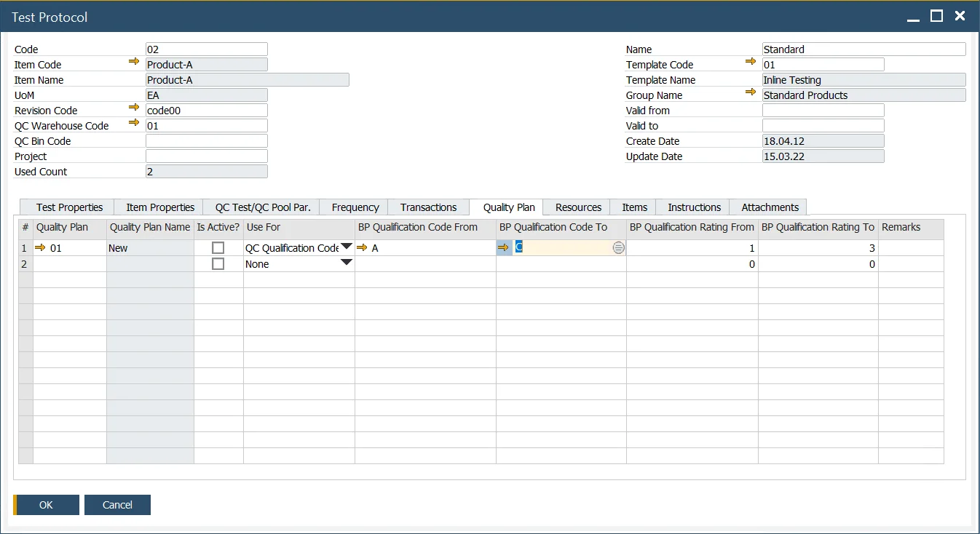The width and height of the screenshot is (980, 534).
Task: Click link arrow beside BP Qualification Code From
Action: (362, 247)
